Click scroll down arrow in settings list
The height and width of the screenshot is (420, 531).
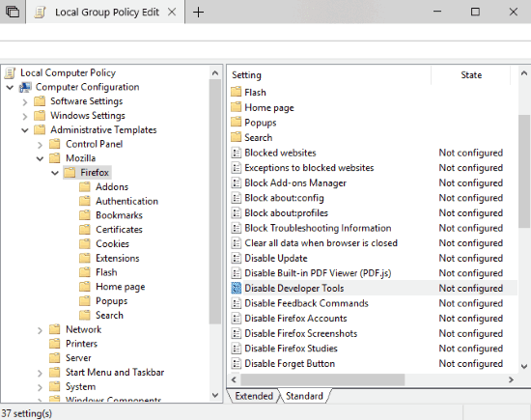524,366
